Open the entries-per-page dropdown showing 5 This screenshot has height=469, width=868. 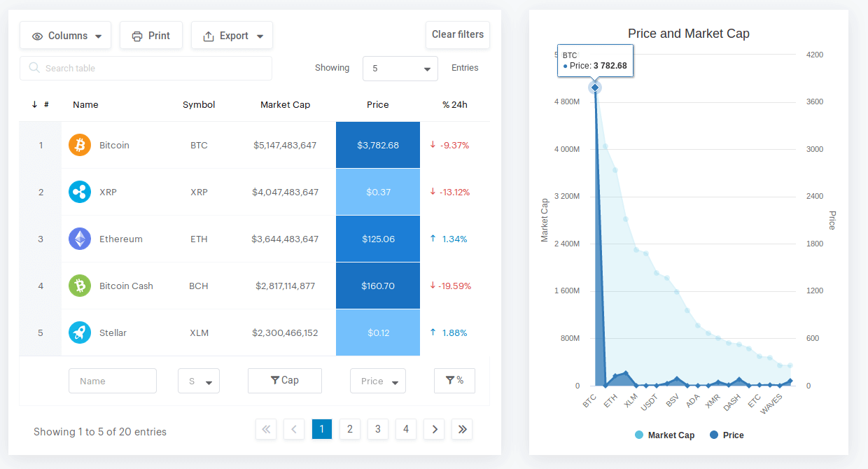[x=400, y=68]
